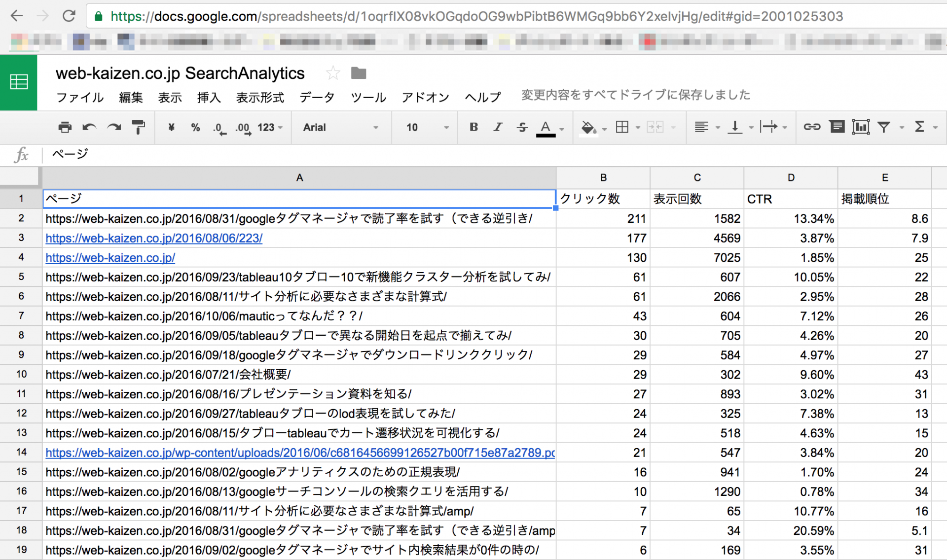Click the insert chart icon

tap(861, 127)
